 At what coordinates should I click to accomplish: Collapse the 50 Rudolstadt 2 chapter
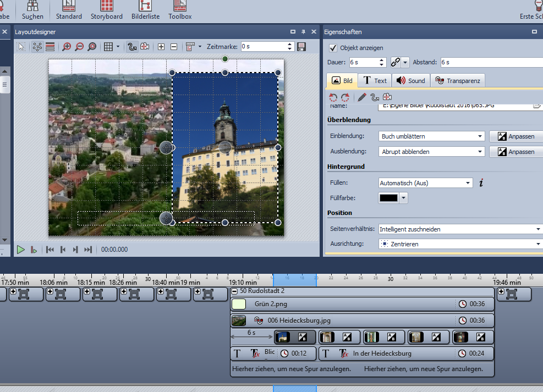coord(234,291)
